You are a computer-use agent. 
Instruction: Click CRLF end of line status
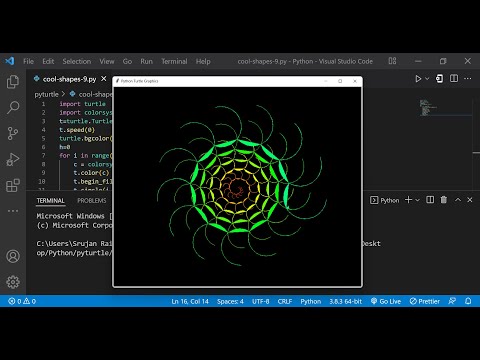tap(285, 301)
